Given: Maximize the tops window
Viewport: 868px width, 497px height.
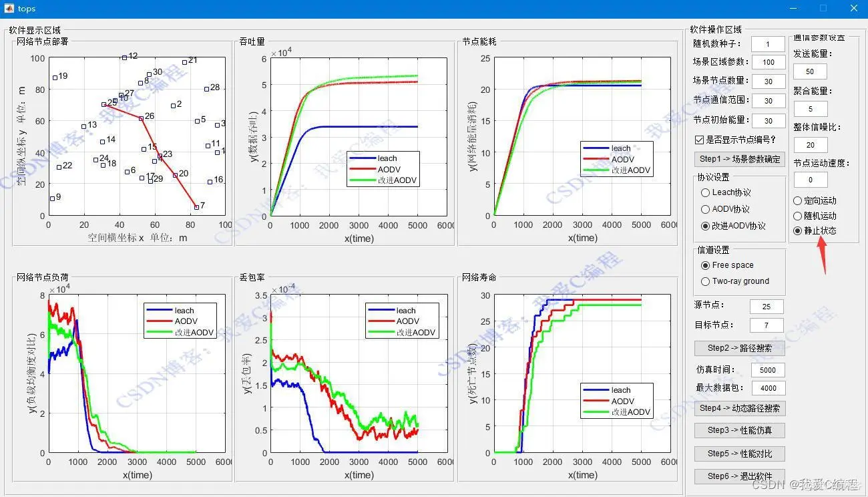Looking at the screenshot, I should 823,9.
